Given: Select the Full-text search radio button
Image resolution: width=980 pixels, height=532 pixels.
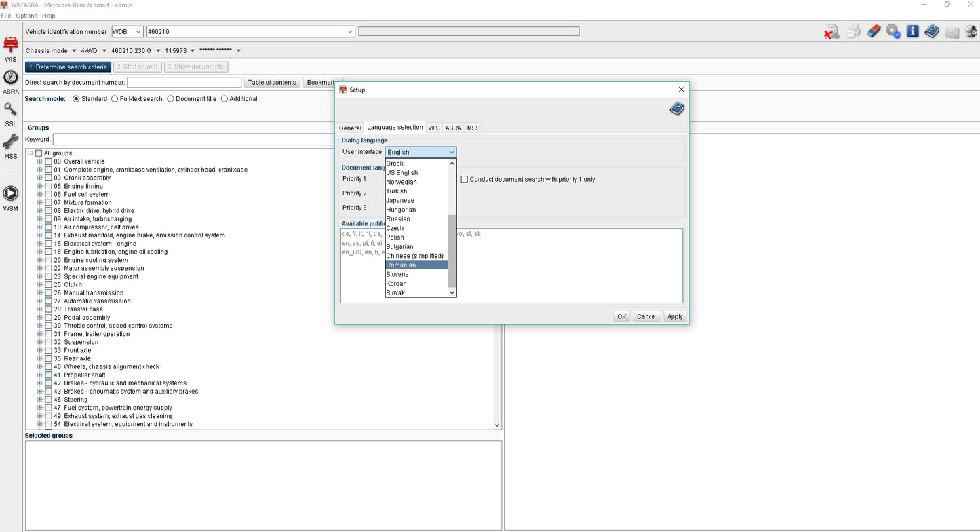Looking at the screenshot, I should (115, 99).
